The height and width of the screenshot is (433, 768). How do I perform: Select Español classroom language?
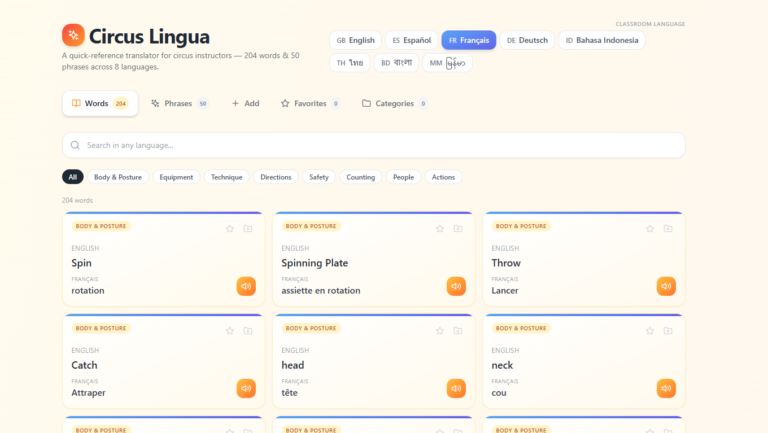(x=411, y=40)
